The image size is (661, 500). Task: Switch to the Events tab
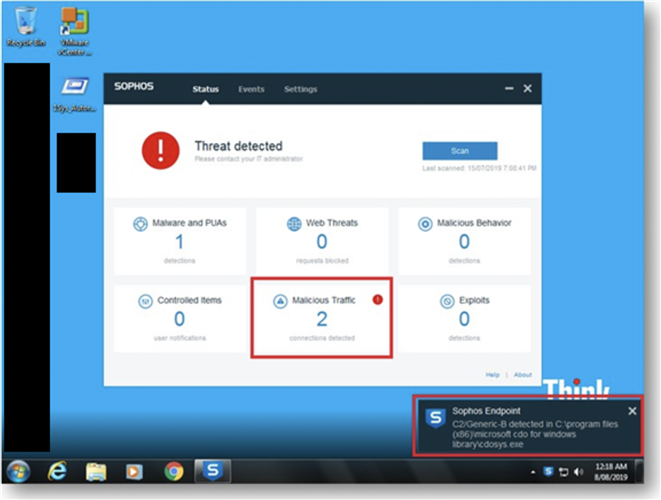click(251, 89)
